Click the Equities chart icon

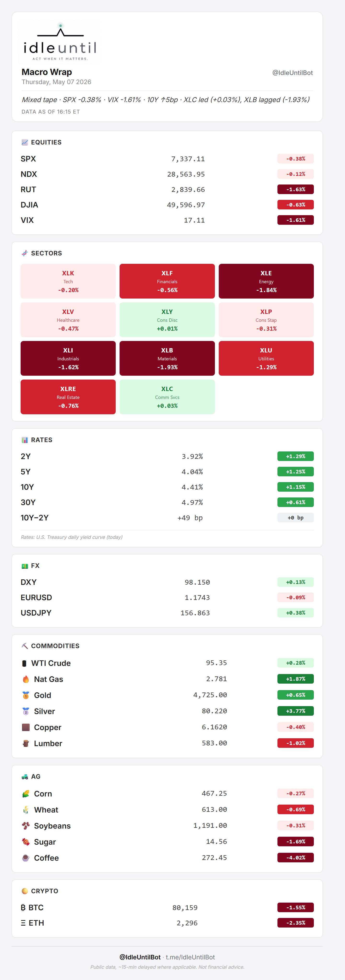[25, 142]
